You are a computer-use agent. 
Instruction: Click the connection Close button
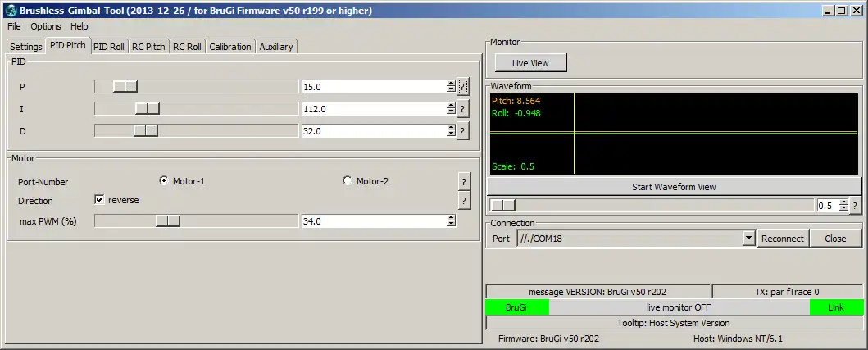[835, 239]
